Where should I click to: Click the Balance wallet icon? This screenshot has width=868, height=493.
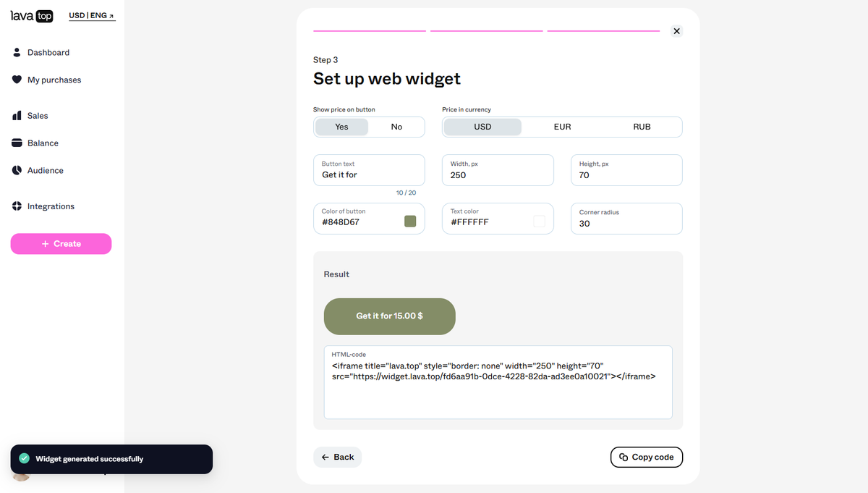pyautogui.click(x=17, y=143)
